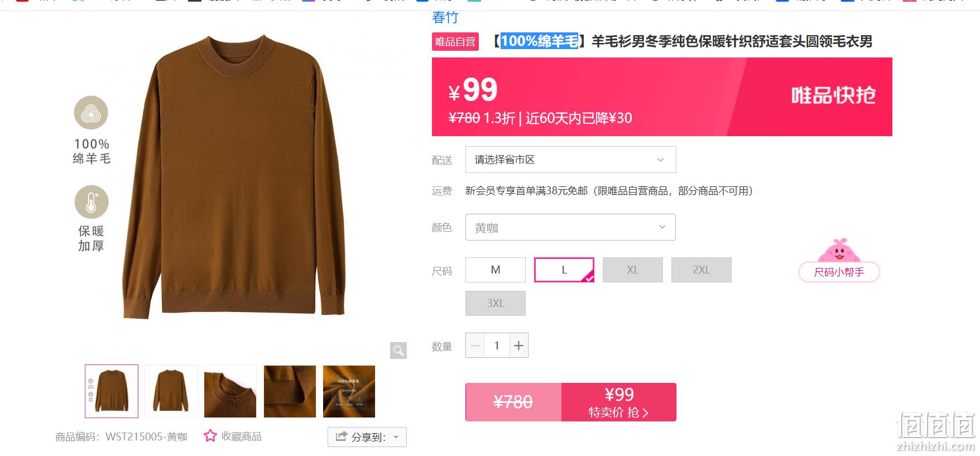
Task: Click the share arrow icon
Action: click(x=341, y=436)
